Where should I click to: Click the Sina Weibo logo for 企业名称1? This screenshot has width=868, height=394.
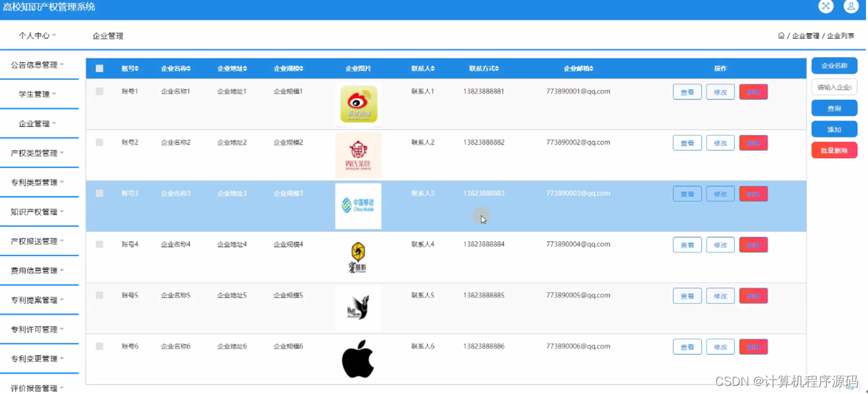pos(358,104)
